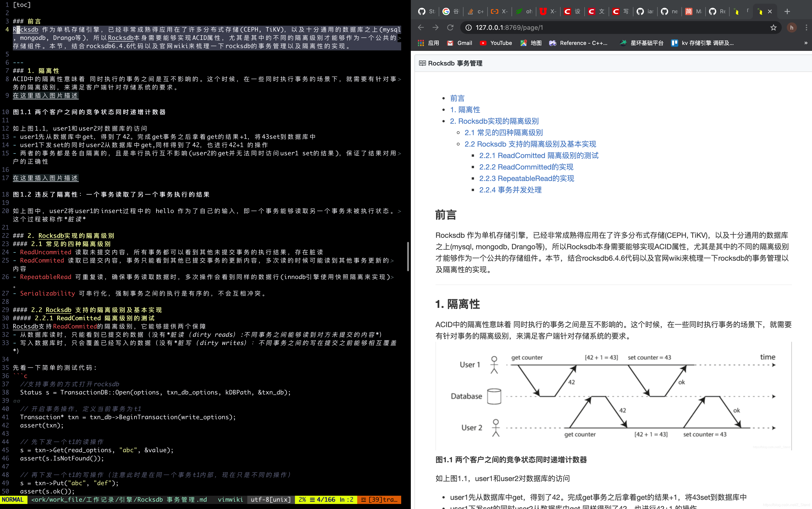This screenshot has height=509, width=812.
Task: Toggle the bookmark star for this page
Action: pyautogui.click(x=773, y=28)
